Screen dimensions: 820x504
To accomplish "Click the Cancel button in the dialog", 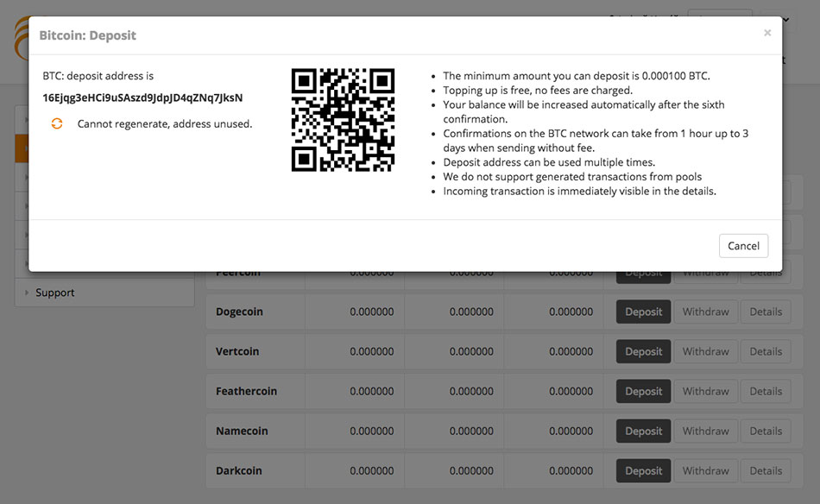I will coord(744,246).
